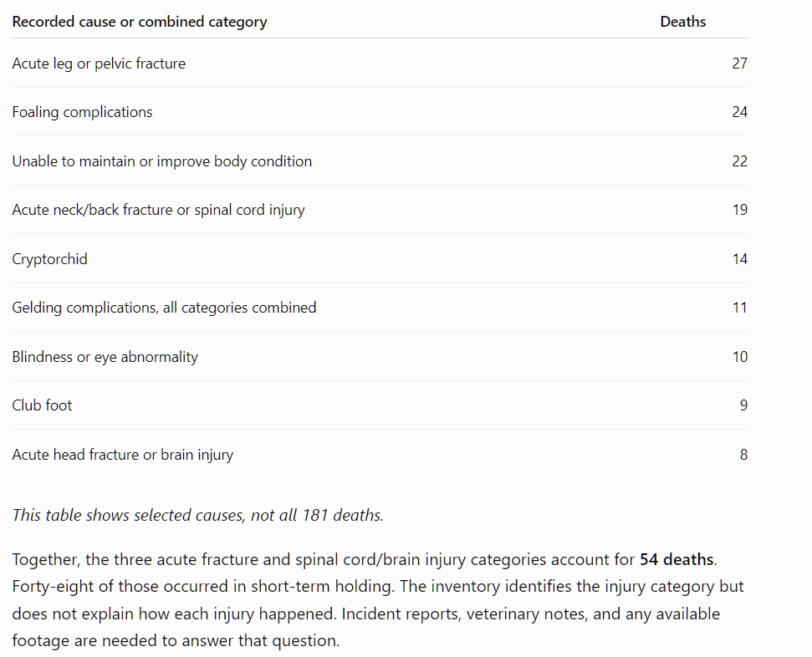Click the 'Cryptorchid' row label

tap(49, 259)
